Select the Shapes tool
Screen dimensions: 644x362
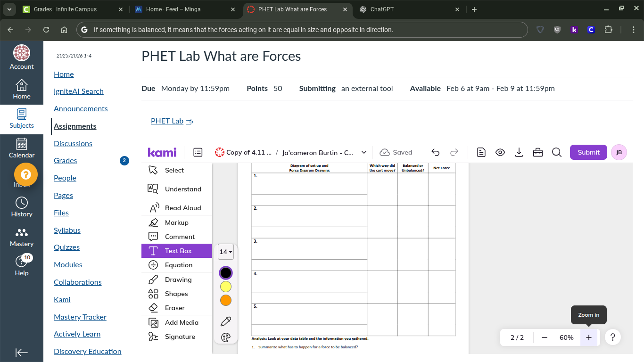pos(176,294)
